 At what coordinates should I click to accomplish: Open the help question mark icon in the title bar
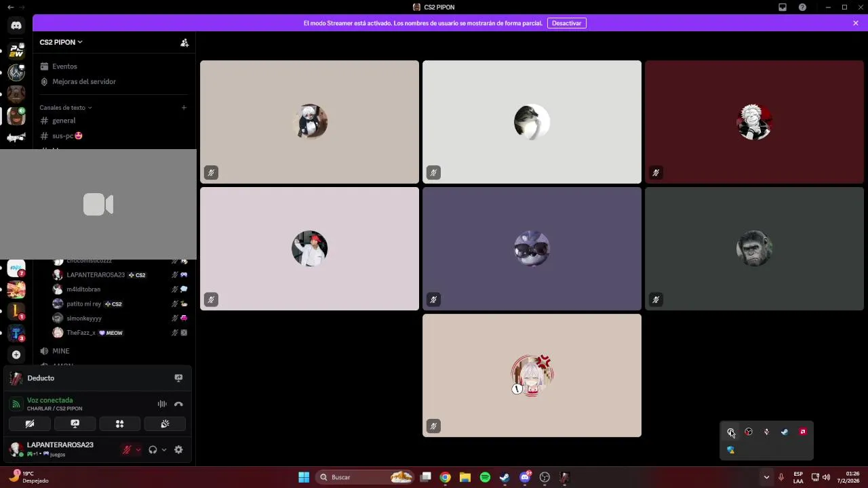pyautogui.click(x=802, y=7)
